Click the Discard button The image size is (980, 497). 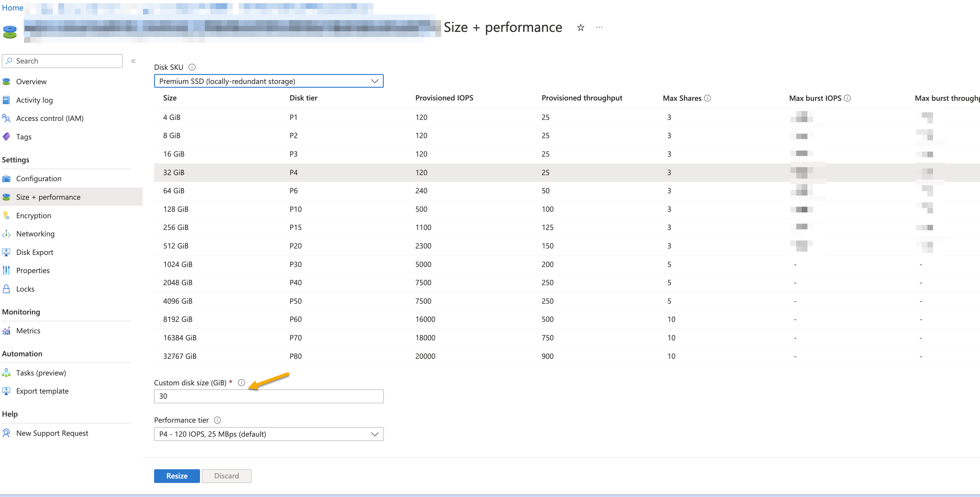click(x=226, y=475)
